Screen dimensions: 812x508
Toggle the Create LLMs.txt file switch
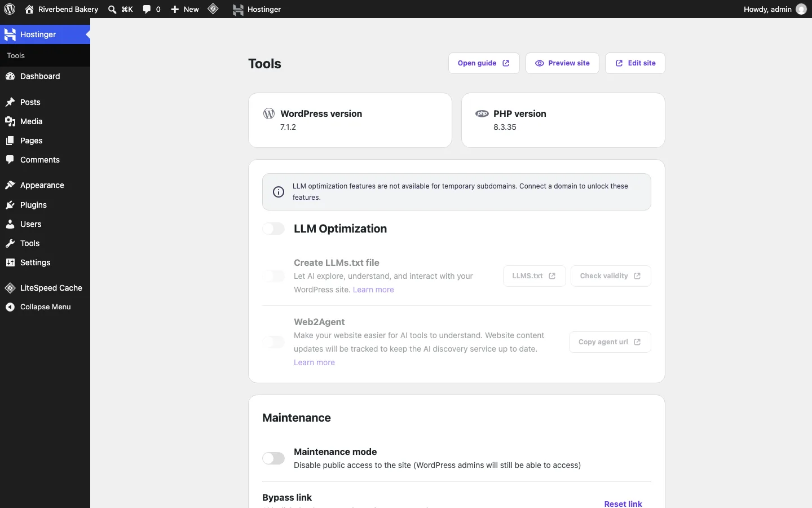tap(274, 276)
